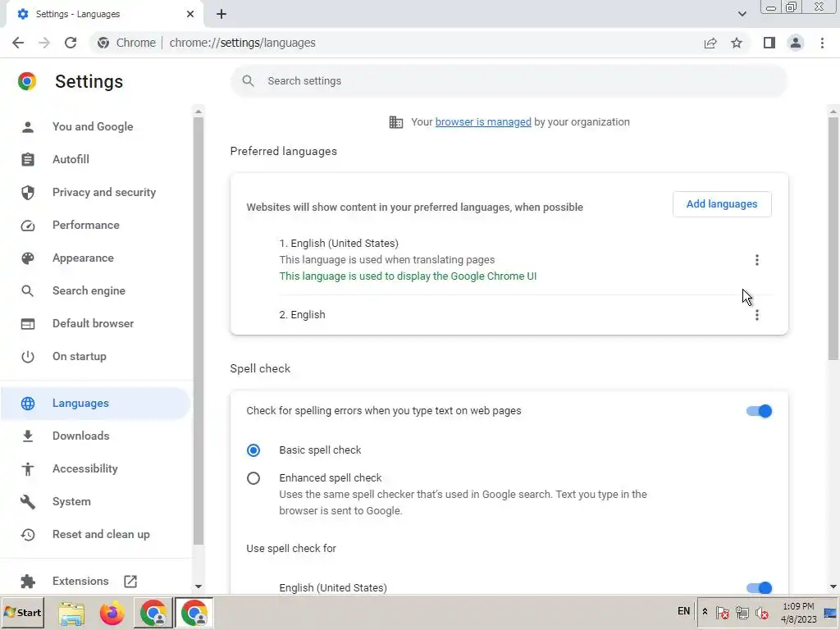
Task: Click the 'Spell check' heading
Action: 260,369
